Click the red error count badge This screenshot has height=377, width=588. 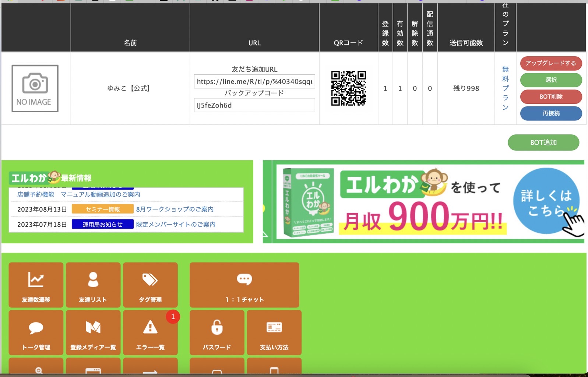pyautogui.click(x=173, y=317)
